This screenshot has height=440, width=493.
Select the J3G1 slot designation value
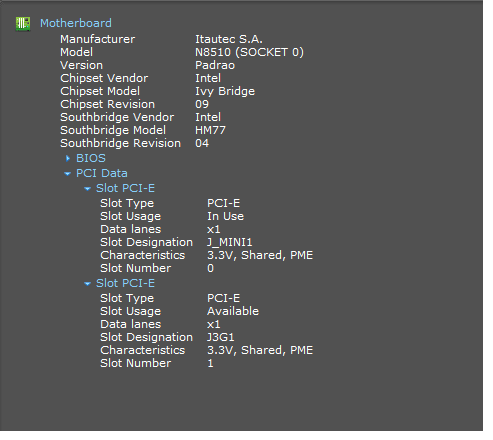[x=221, y=337]
